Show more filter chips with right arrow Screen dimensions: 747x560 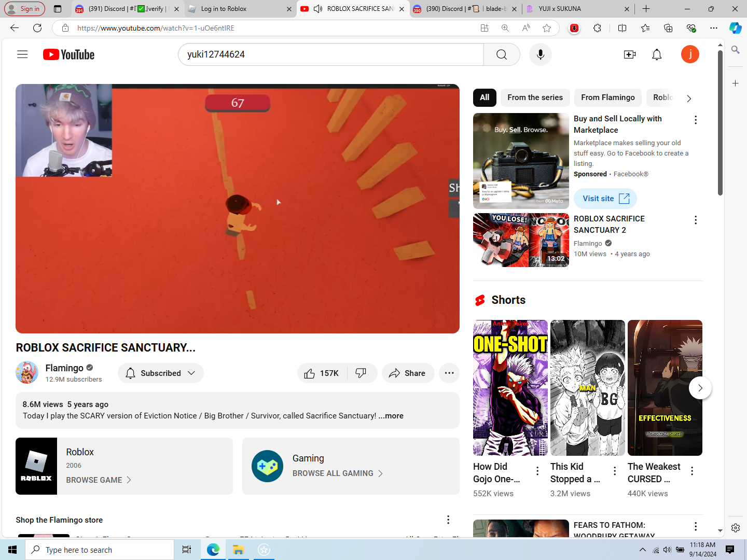(689, 99)
